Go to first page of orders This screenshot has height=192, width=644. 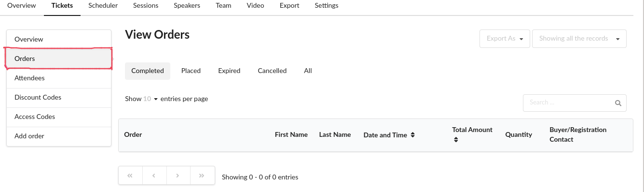(x=130, y=176)
